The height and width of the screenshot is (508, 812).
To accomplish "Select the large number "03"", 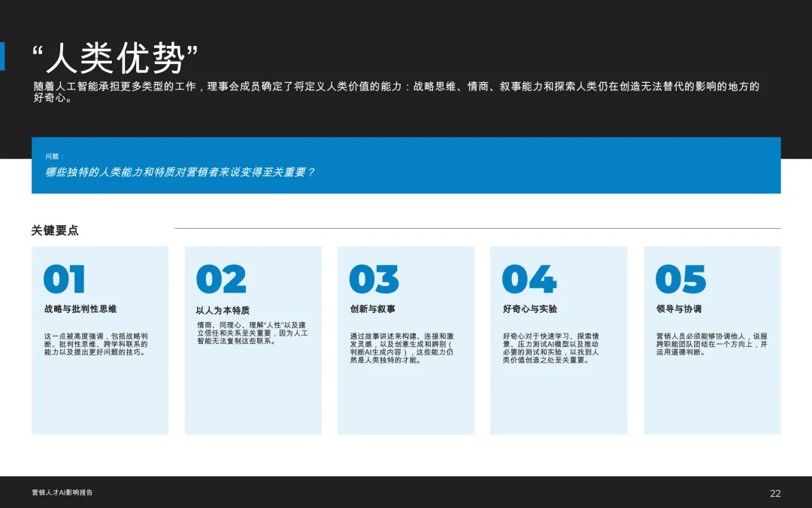I will pyautogui.click(x=374, y=278).
